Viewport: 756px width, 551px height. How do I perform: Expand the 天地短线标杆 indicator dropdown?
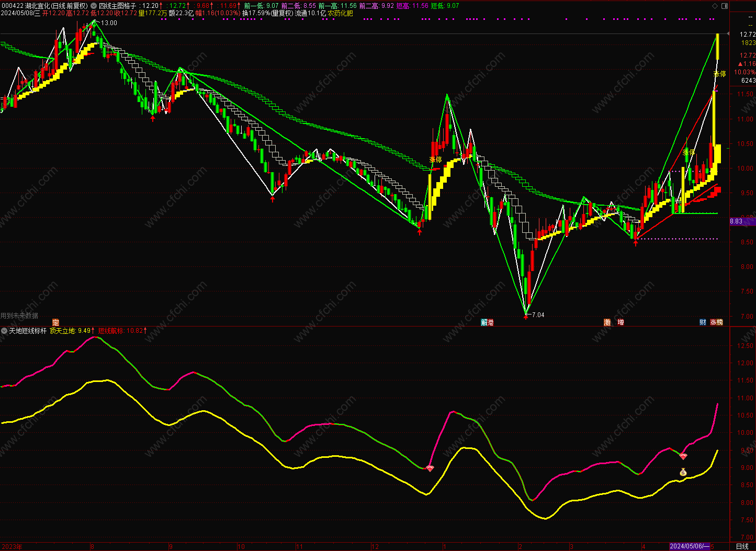pos(4,331)
